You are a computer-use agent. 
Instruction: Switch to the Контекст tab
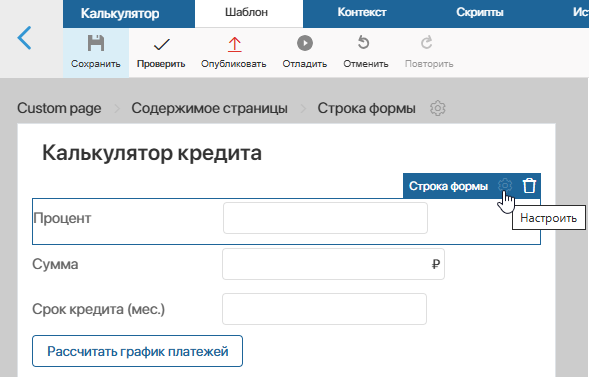pos(362,13)
